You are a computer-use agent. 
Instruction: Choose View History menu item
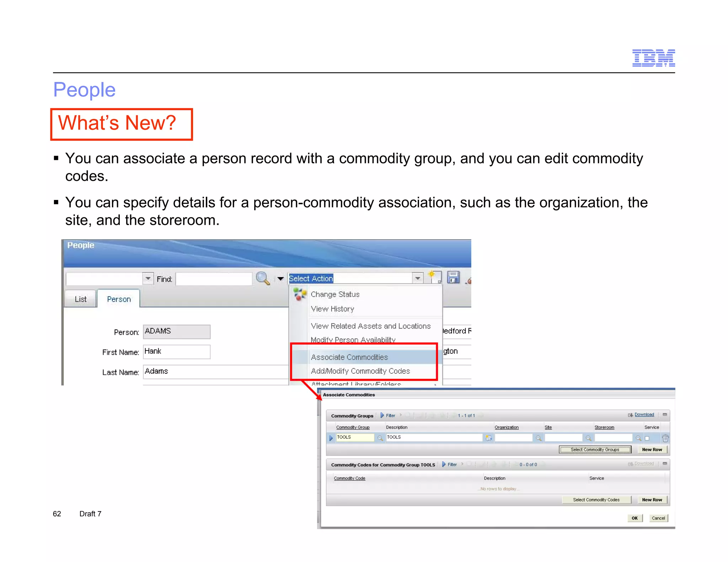[x=332, y=309]
